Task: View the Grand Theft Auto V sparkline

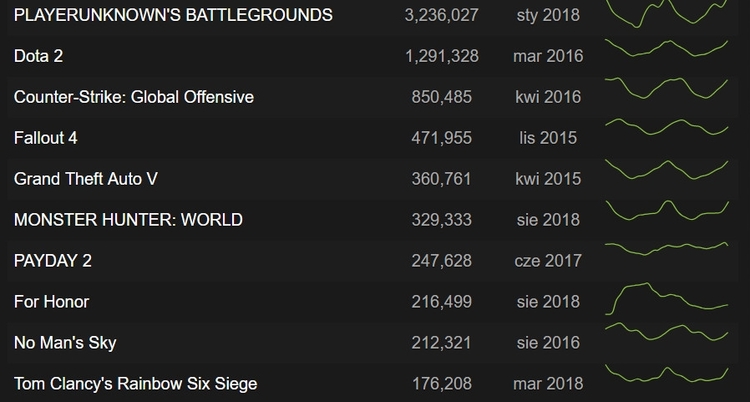Action: (x=667, y=169)
